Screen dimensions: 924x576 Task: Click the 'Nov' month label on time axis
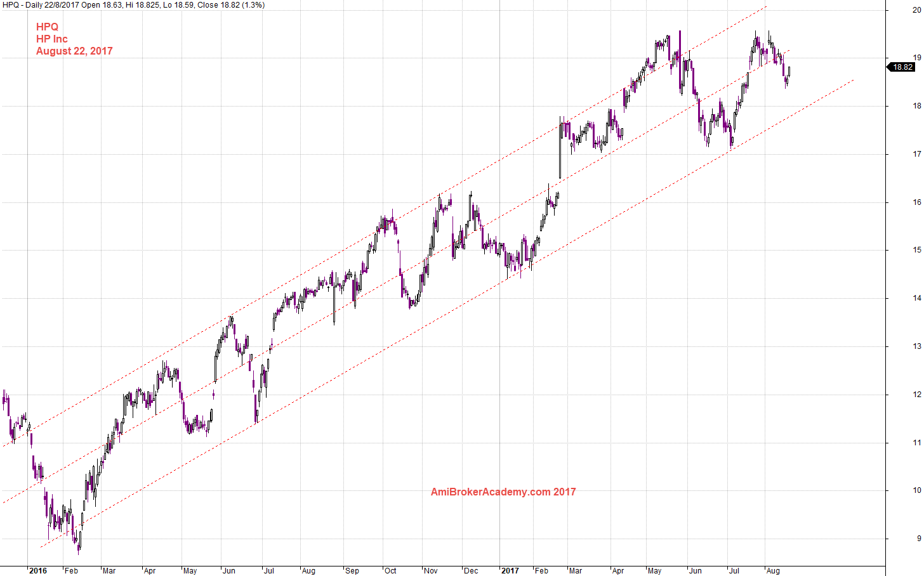[431, 571]
